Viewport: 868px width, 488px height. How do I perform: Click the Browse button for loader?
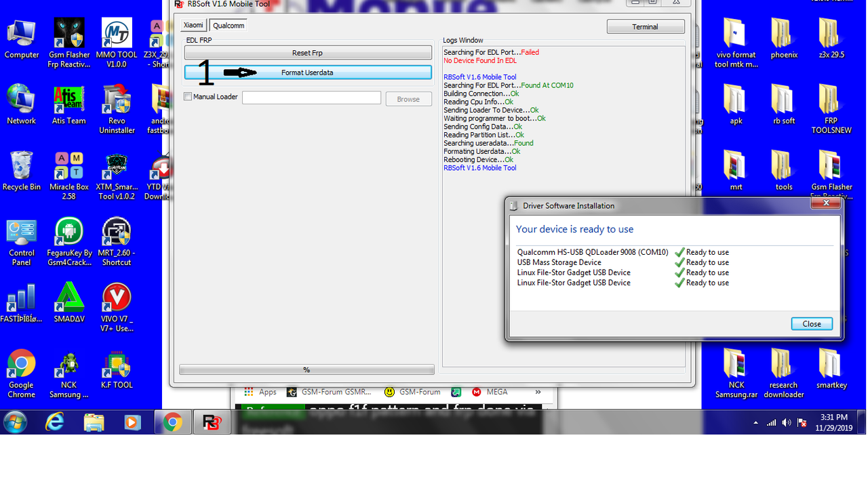coord(408,99)
